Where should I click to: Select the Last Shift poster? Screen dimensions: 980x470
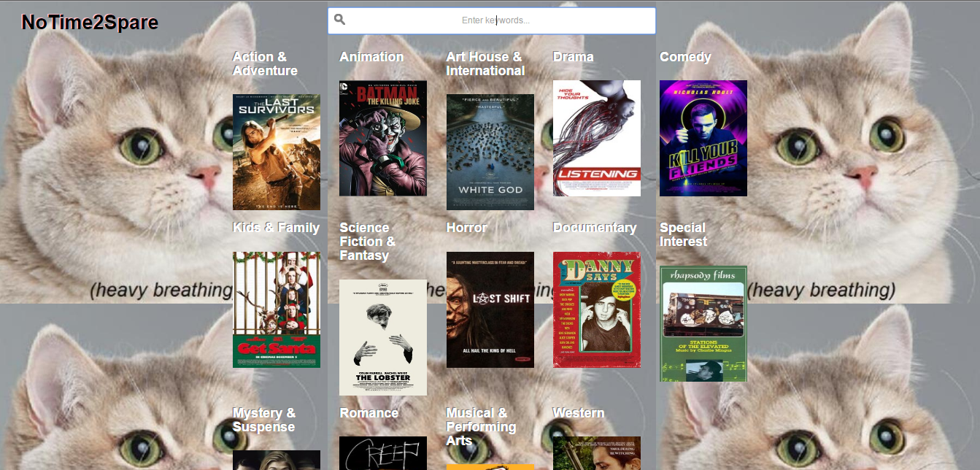[490, 309]
